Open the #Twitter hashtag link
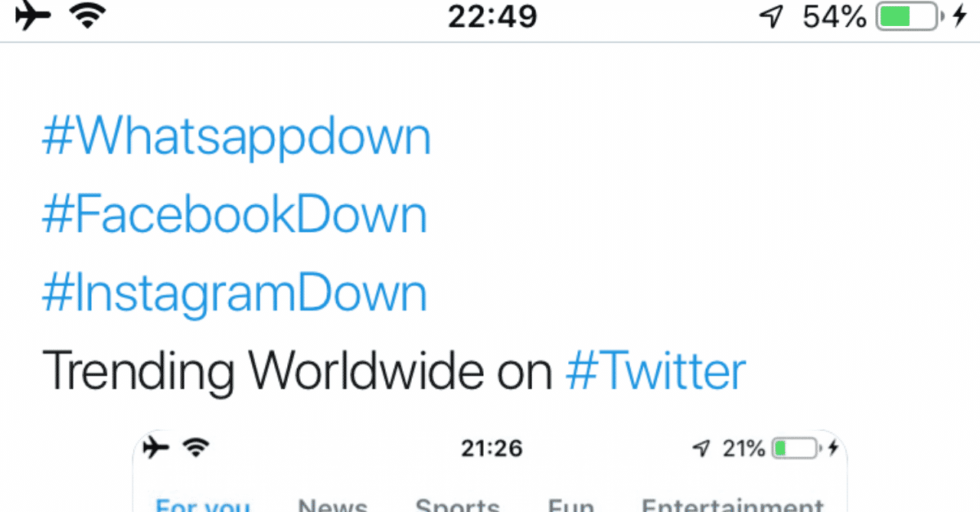Image resolution: width=980 pixels, height=512 pixels. 655,372
